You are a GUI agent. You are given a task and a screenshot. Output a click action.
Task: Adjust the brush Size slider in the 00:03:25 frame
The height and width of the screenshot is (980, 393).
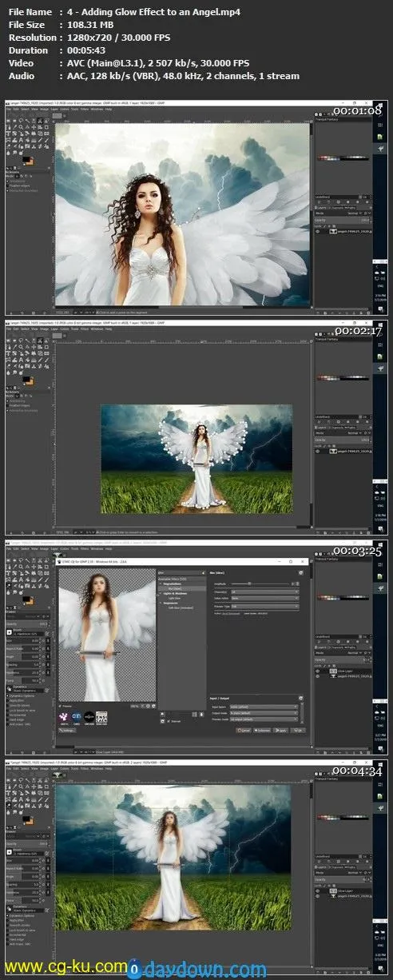(x=22, y=641)
